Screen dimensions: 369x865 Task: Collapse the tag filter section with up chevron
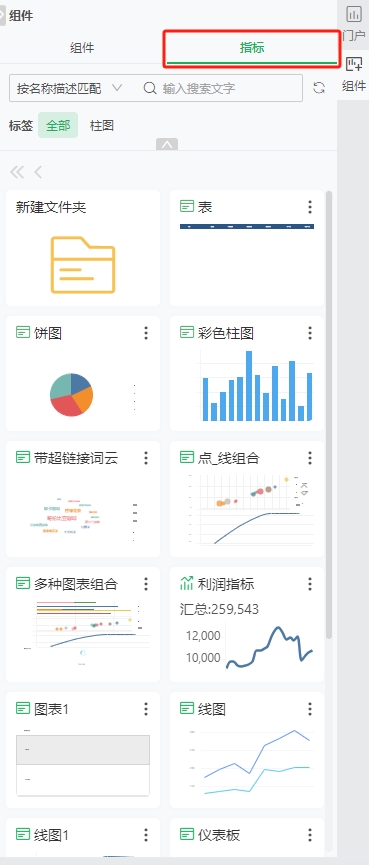pos(167,145)
